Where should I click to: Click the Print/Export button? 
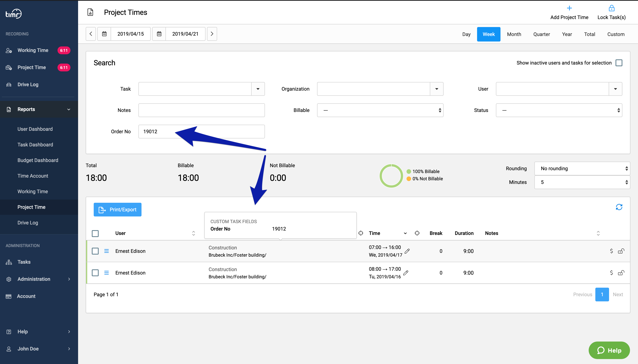118,209
